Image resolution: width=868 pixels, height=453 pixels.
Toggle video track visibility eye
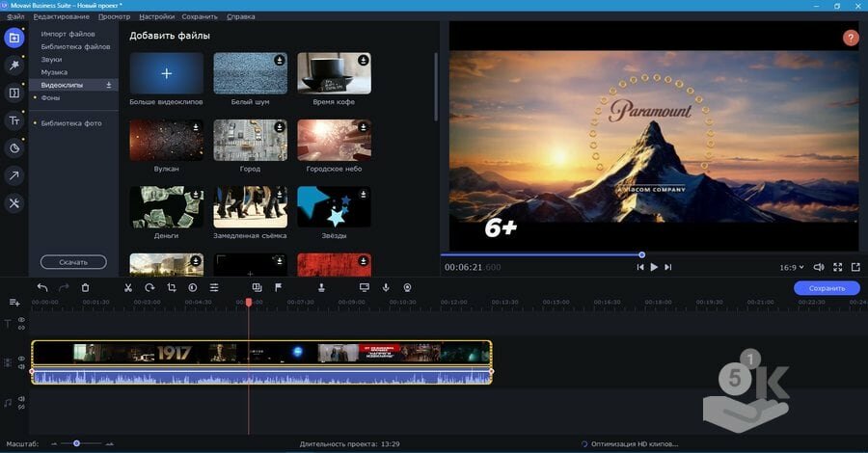[21, 359]
